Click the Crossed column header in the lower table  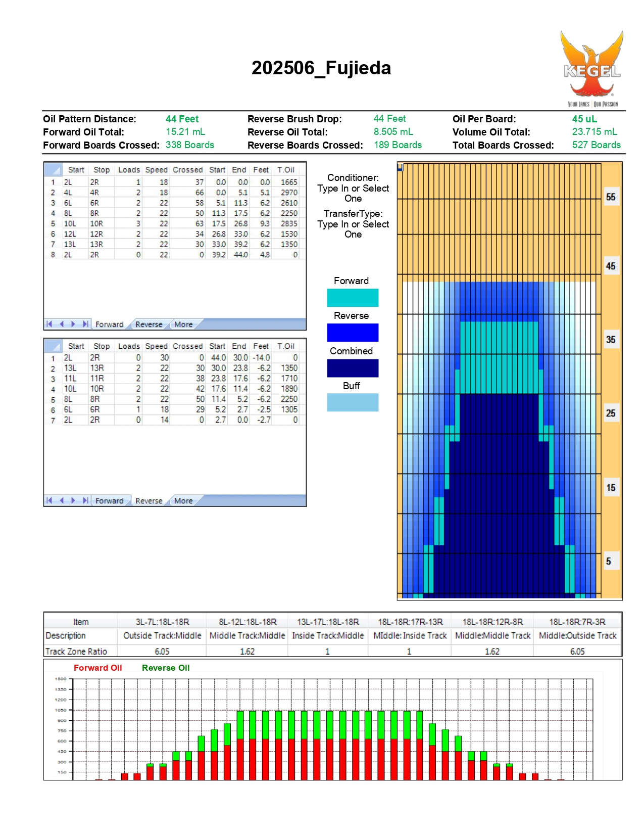[x=187, y=346]
